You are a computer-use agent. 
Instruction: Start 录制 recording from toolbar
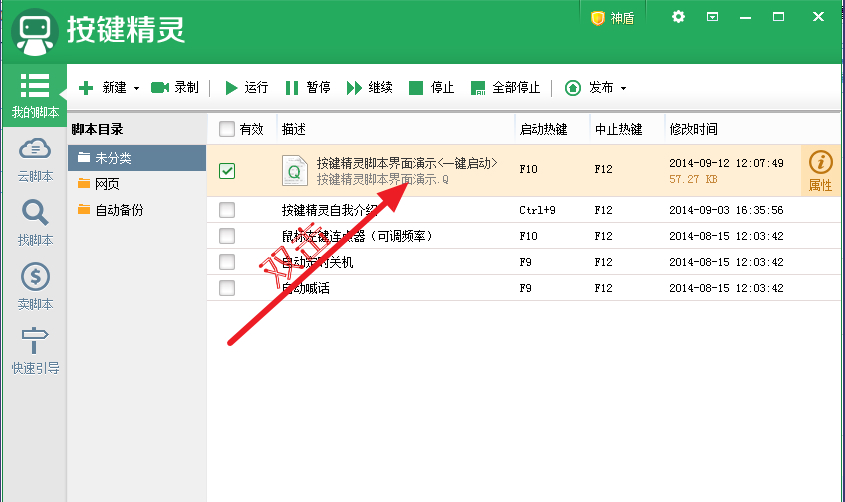[x=175, y=87]
